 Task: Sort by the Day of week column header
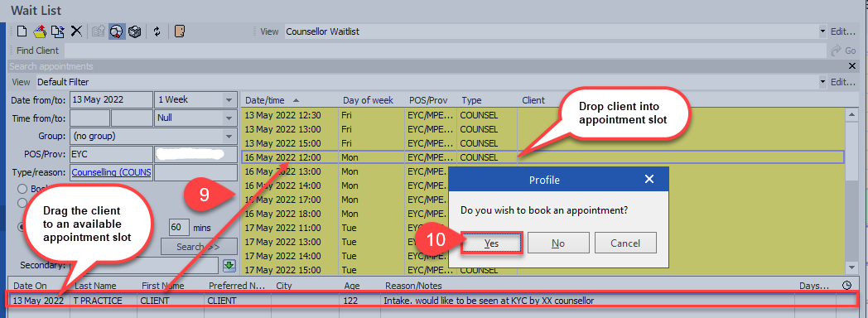pos(371,100)
